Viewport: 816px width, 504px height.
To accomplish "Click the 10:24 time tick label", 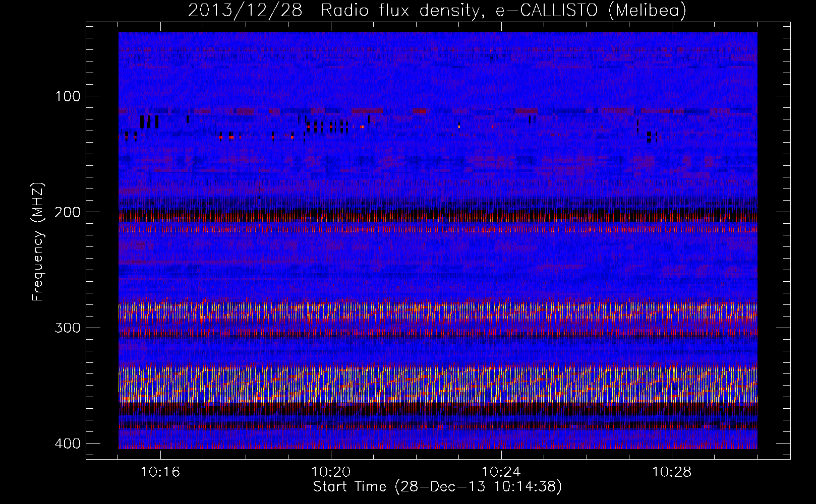I will (501, 472).
